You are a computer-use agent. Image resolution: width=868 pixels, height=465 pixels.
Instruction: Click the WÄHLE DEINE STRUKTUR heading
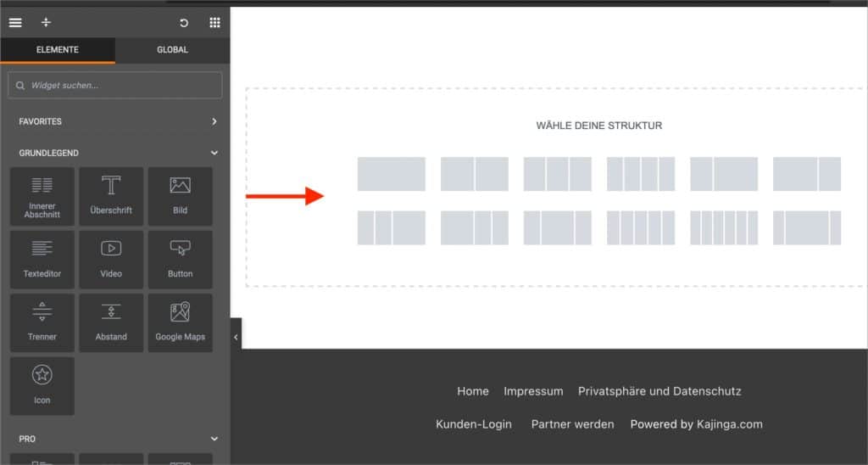click(599, 126)
